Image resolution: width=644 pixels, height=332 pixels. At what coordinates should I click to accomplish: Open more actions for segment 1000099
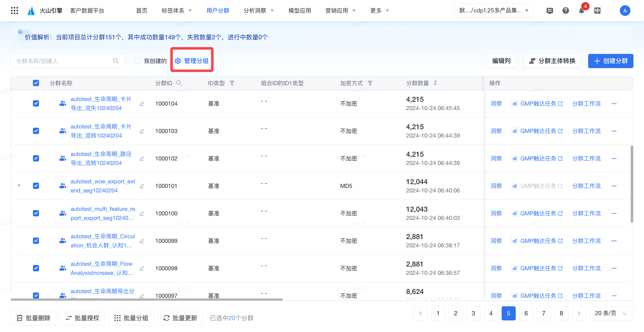pyautogui.click(x=614, y=241)
